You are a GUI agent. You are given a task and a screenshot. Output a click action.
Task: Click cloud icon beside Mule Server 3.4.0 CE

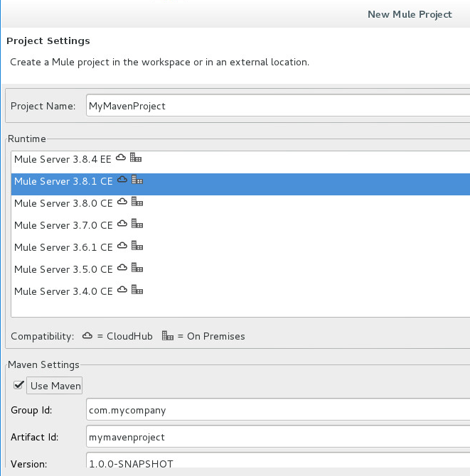pyautogui.click(x=122, y=289)
